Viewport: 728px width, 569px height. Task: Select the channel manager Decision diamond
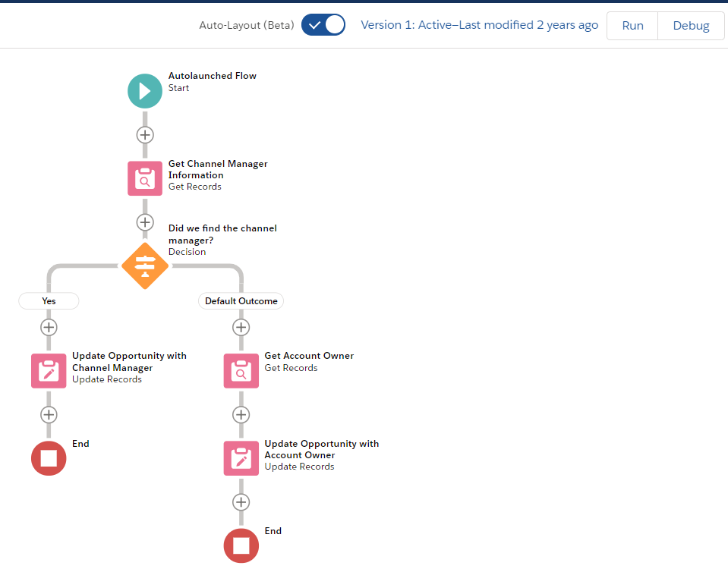[145, 266]
